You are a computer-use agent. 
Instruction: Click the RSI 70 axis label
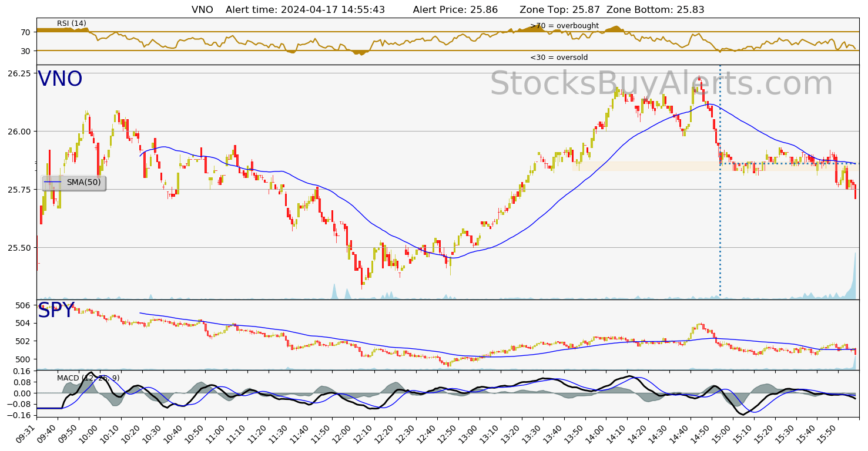point(26,32)
